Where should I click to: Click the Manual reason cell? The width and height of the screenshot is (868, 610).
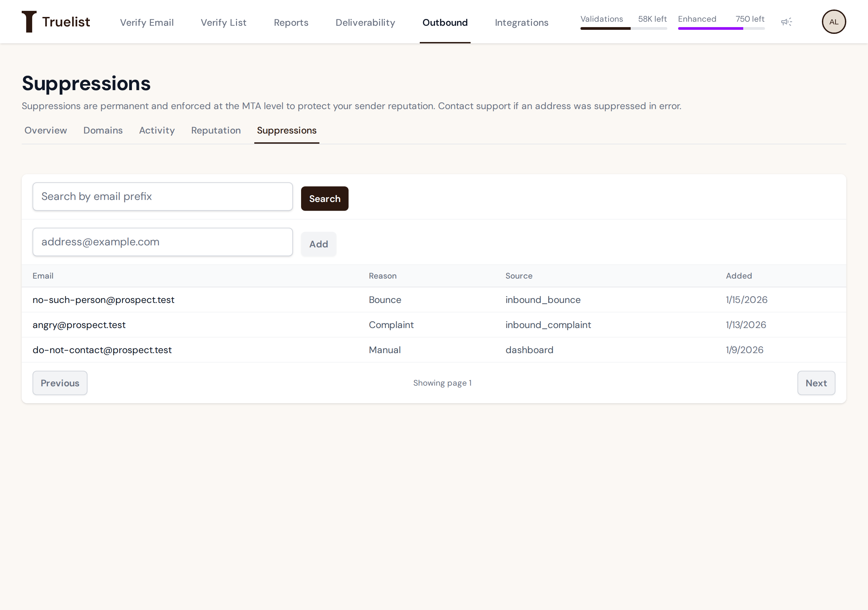385,350
